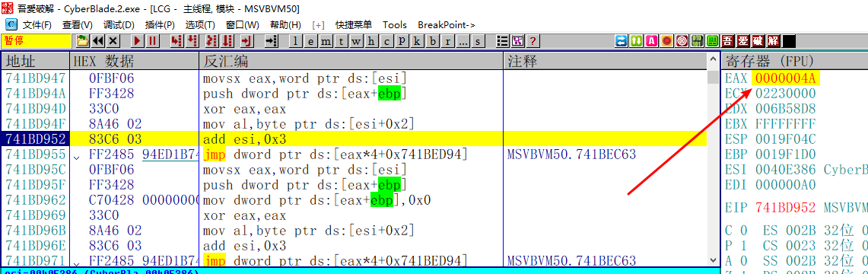This screenshot has width=868, height=274.
Task: Show CPU window via 'c' button
Action: pyautogui.click(x=386, y=41)
